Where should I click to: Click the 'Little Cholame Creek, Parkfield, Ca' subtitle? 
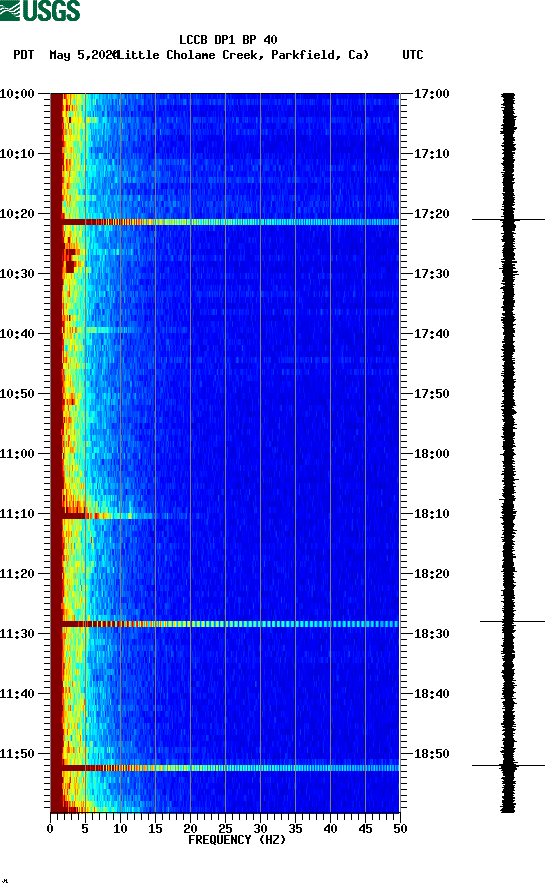pyautogui.click(x=242, y=55)
